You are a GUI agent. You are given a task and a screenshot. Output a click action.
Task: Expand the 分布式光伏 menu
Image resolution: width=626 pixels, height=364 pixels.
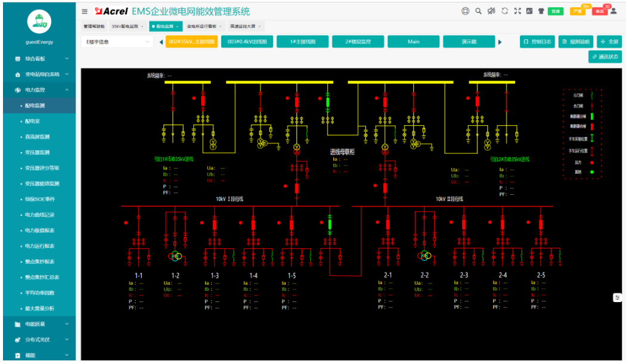(x=39, y=340)
